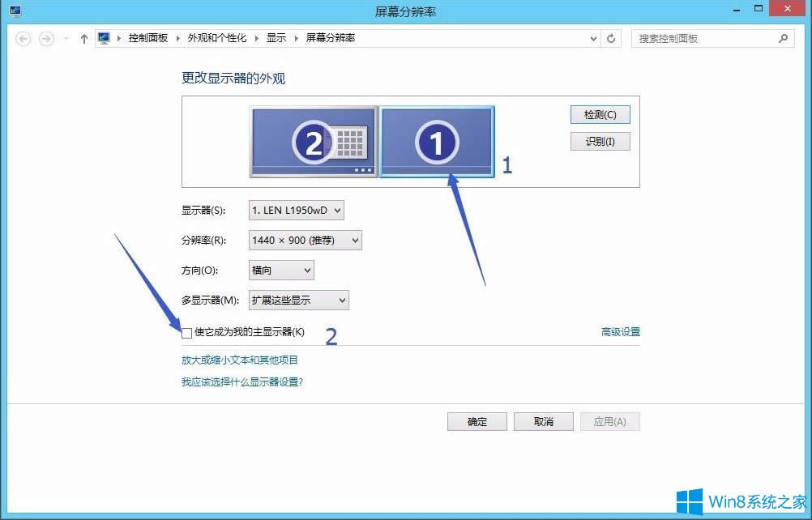
Task: Click the back navigation arrow
Action: (23, 38)
